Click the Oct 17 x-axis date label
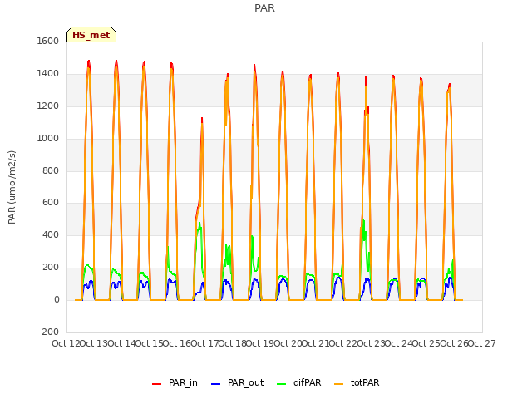Image resolution: width=532 pixels, height=399 pixels. [x=204, y=343]
